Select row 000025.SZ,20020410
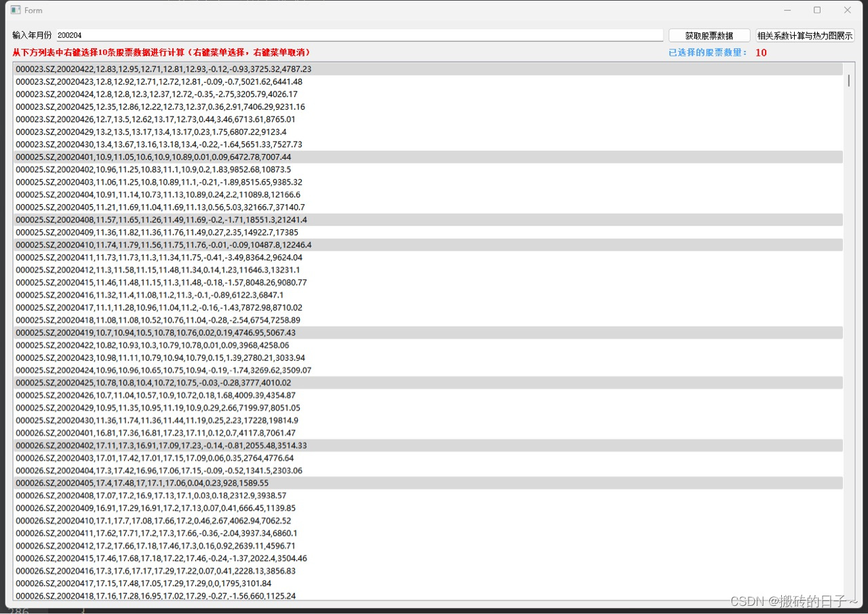The image size is (868, 614). (x=428, y=245)
